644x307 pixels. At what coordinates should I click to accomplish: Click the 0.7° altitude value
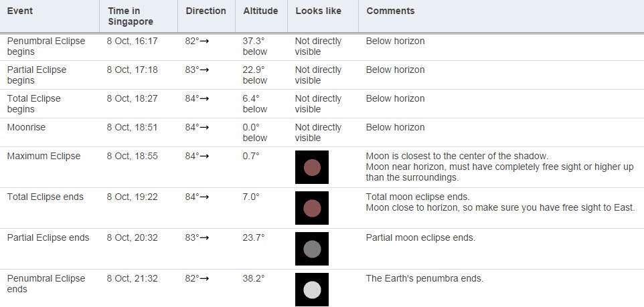(251, 157)
